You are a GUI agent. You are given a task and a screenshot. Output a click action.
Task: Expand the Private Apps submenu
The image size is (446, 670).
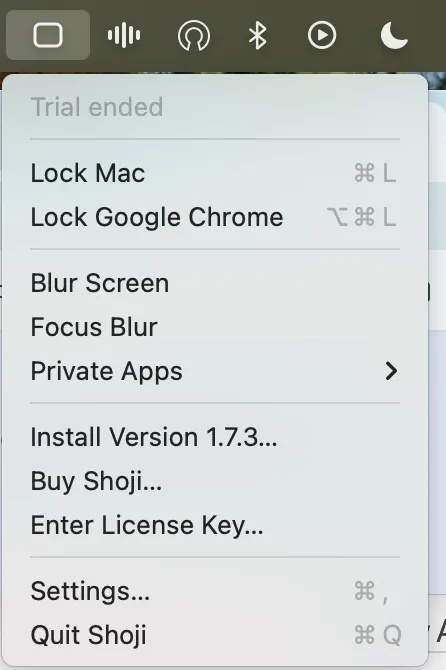pyautogui.click(x=215, y=371)
